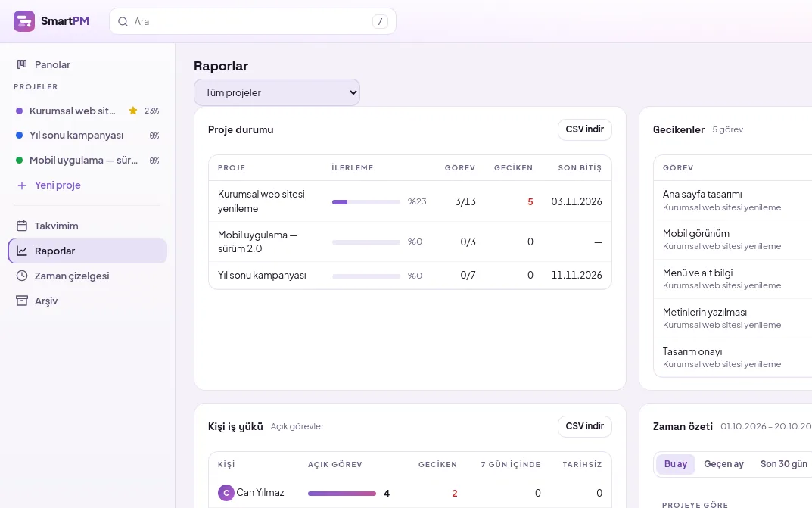Click the blue dot beside Yıl sonu kampanyası
Image resolution: width=812 pixels, height=508 pixels.
pyautogui.click(x=19, y=136)
